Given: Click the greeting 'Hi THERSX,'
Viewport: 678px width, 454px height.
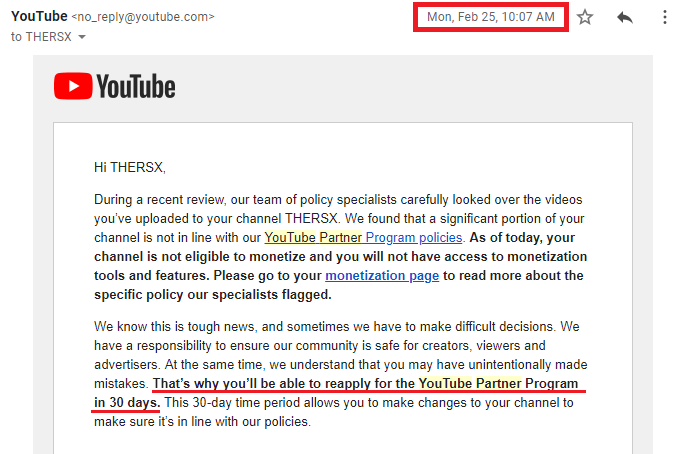Looking at the screenshot, I should click(x=130, y=167).
